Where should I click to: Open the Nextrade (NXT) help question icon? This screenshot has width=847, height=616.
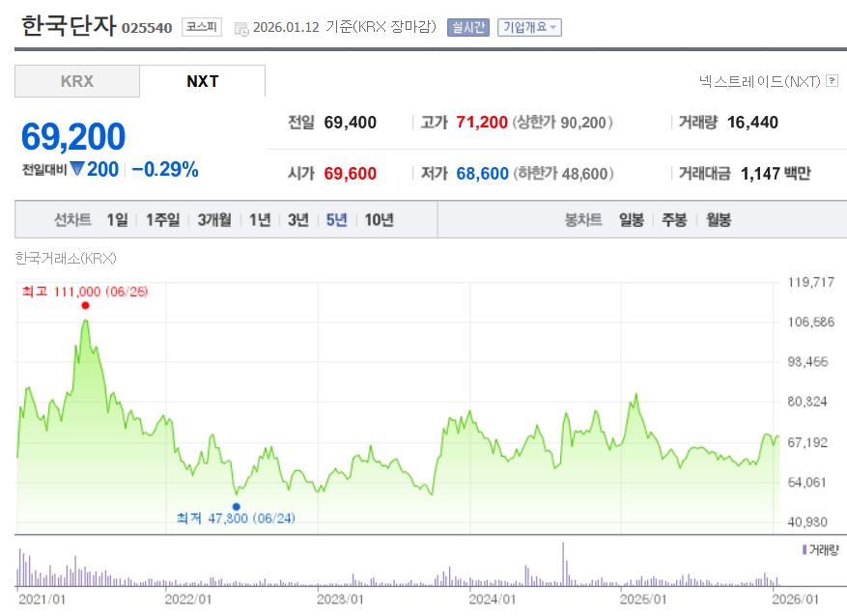click(x=833, y=81)
